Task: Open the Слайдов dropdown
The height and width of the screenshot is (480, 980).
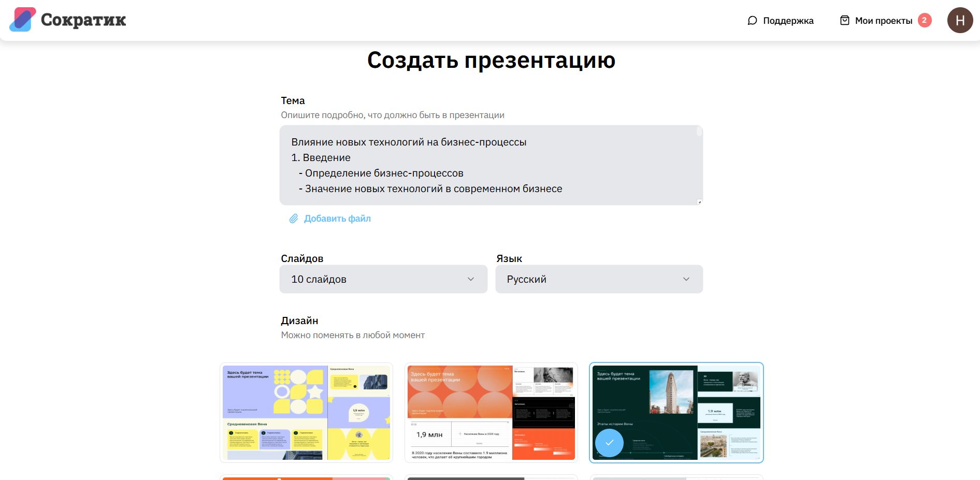Action: coord(383,279)
